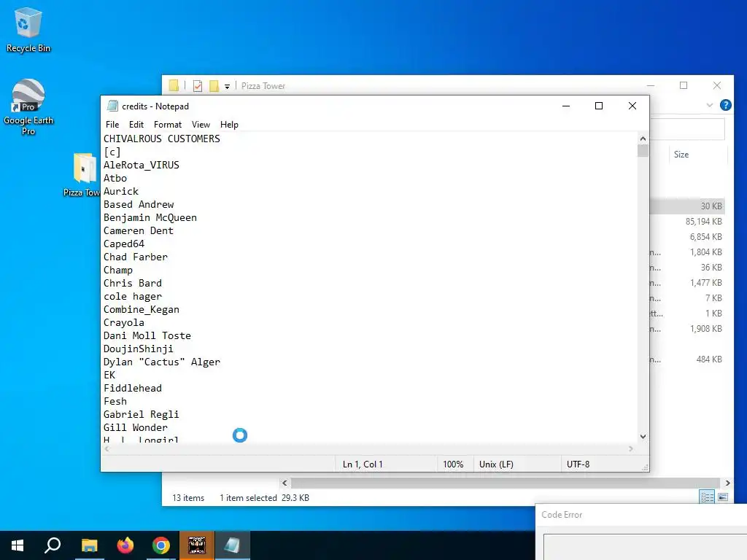This screenshot has height=560, width=747.
Task: Click Properties checkmark icon in Explorer toolbar
Action: click(x=198, y=86)
